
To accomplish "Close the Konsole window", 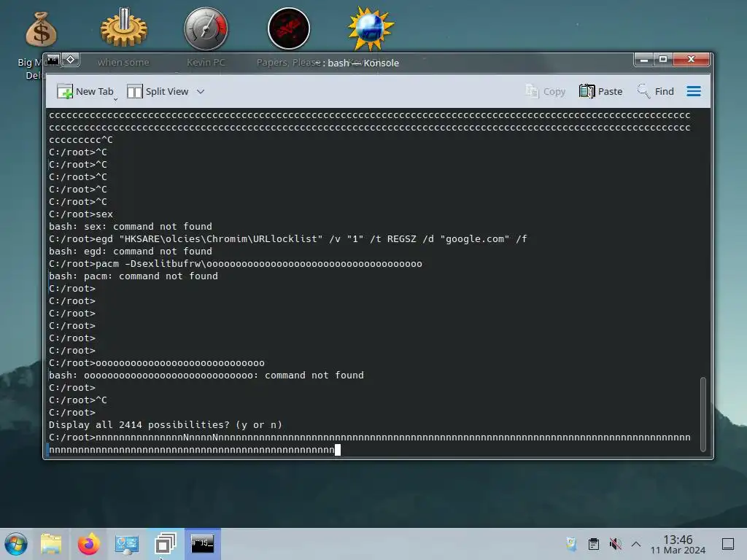I will click(x=692, y=60).
